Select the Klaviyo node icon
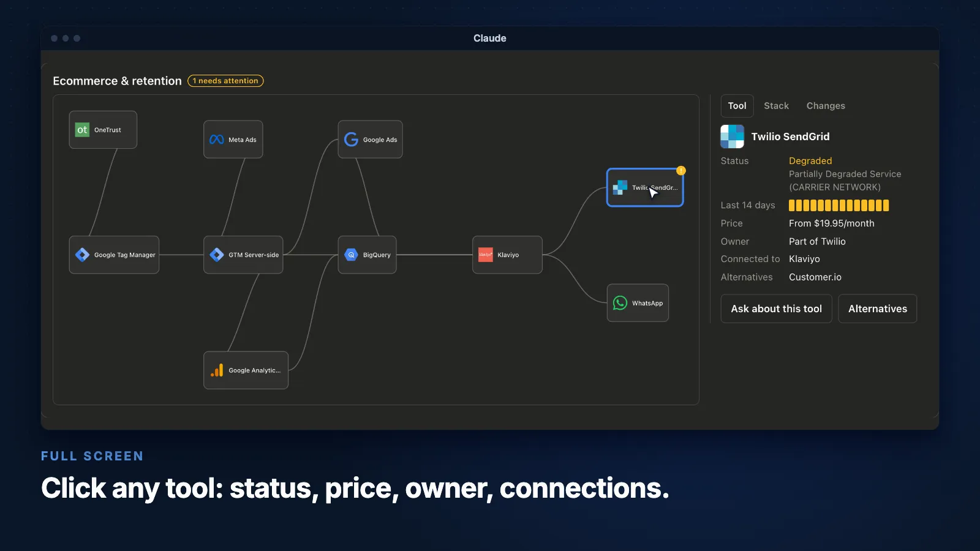 point(485,255)
